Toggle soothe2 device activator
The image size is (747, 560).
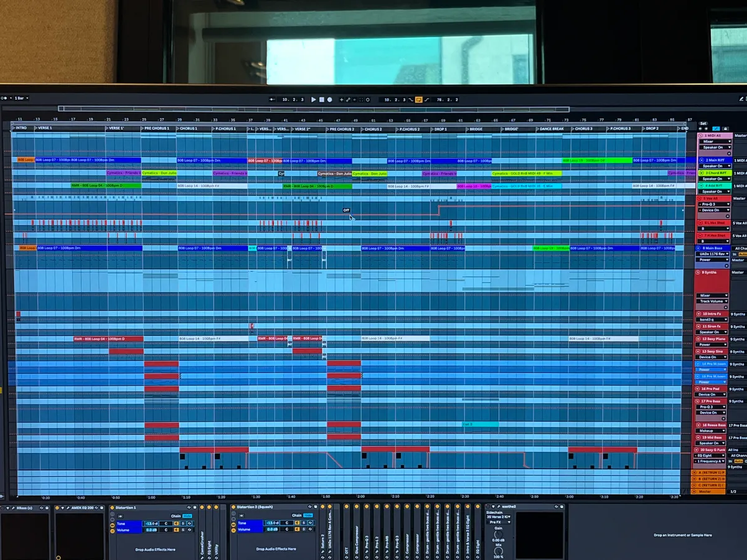(488, 507)
